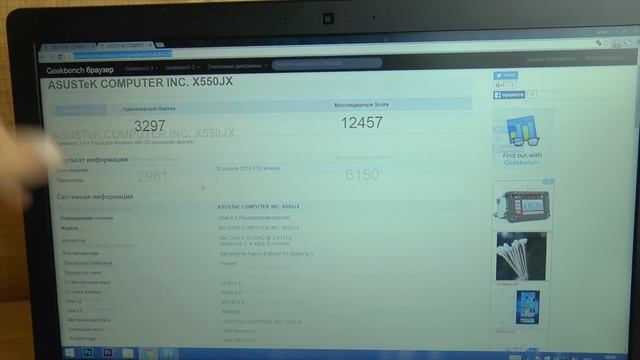Expand the Эталонные диаграммы dropdown
The height and width of the screenshot is (360, 640).
237,66
